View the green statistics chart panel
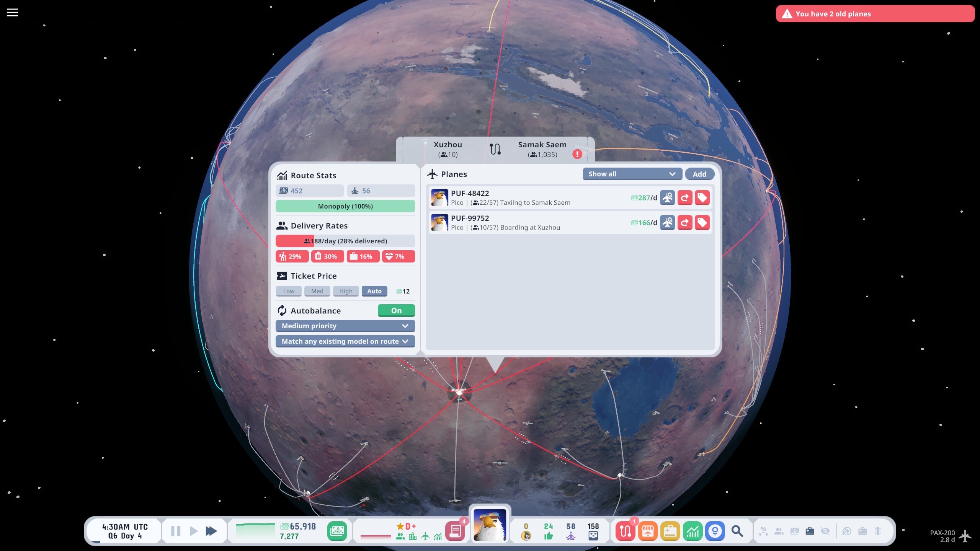 (x=693, y=531)
